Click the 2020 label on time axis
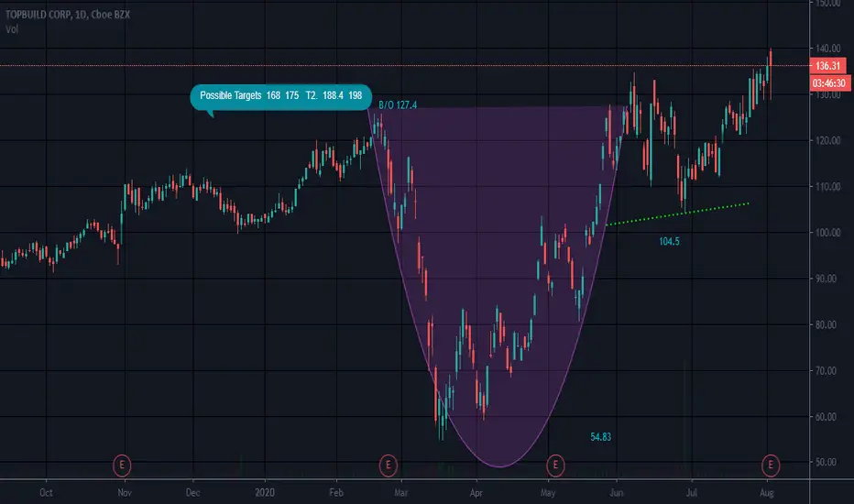854x504 pixels. tap(265, 493)
